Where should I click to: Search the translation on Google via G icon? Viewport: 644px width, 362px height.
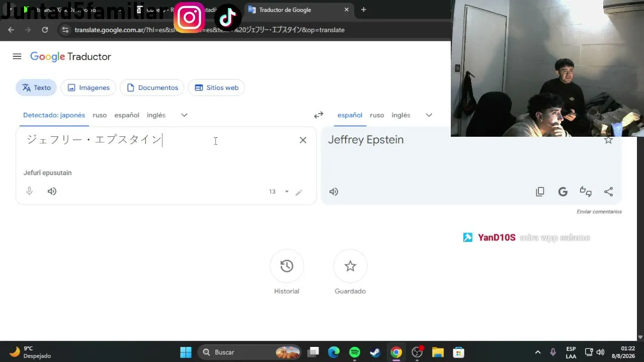[563, 192]
